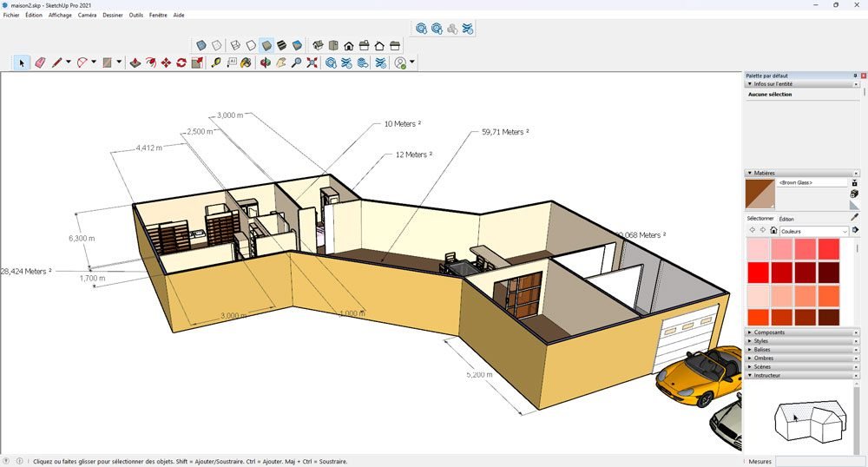Toggle palette auto-hide pin
868x467 pixels.
(855, 76)
